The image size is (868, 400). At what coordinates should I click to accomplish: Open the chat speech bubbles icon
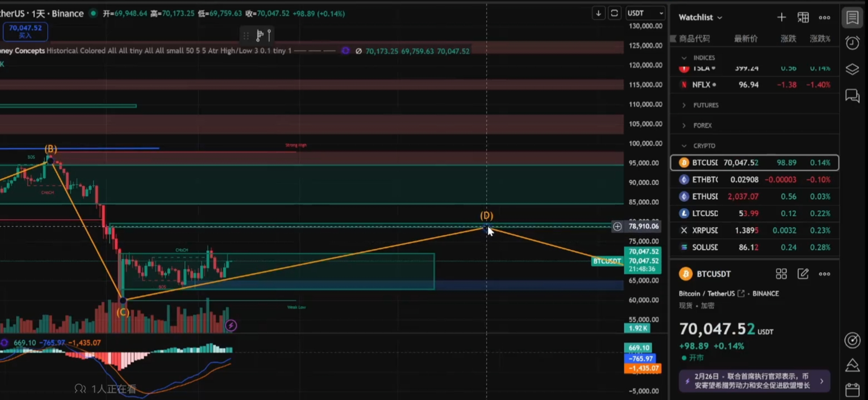[x=852, y=96]
